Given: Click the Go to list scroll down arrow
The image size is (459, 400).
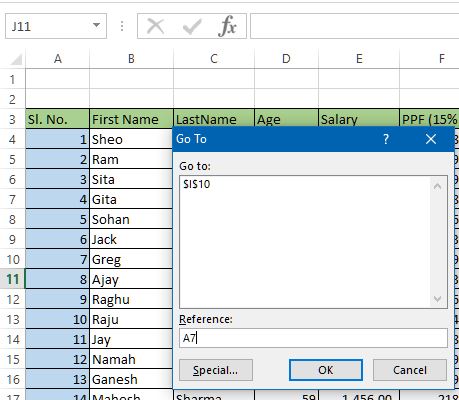Looking at the screenshot, I should 437,299.
